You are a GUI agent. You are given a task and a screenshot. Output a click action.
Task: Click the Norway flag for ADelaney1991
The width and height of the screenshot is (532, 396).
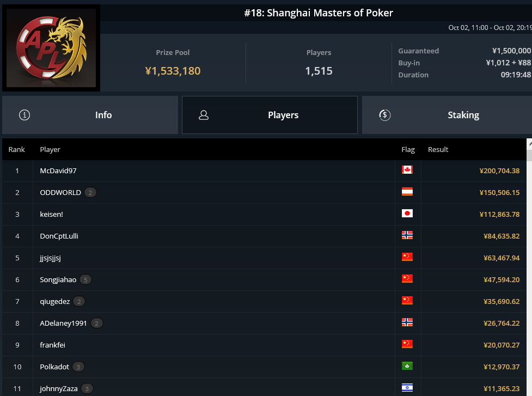pos(407,322)
